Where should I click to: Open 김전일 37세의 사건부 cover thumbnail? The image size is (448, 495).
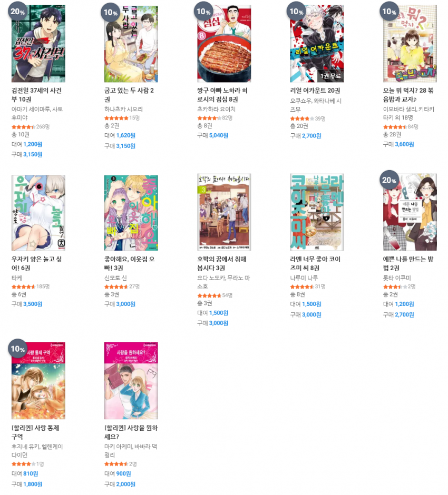tap(38, 44)
